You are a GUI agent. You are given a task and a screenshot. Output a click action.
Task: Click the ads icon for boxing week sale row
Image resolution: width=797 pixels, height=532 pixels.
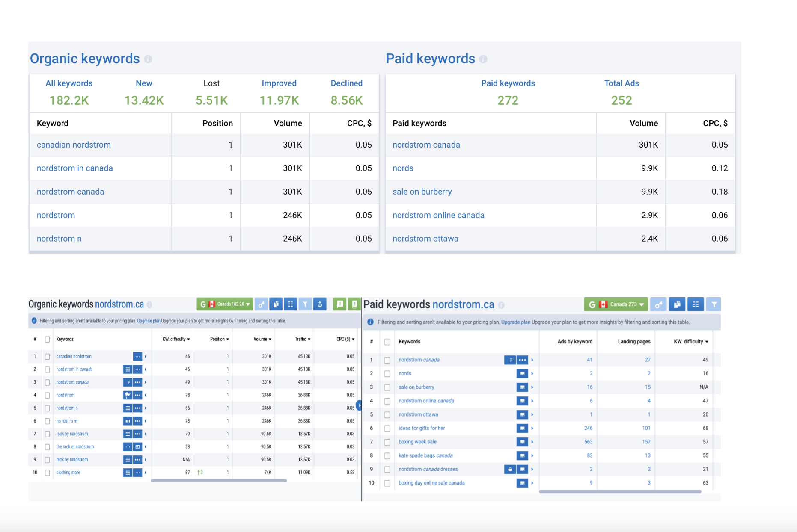(x=522, y=442)
